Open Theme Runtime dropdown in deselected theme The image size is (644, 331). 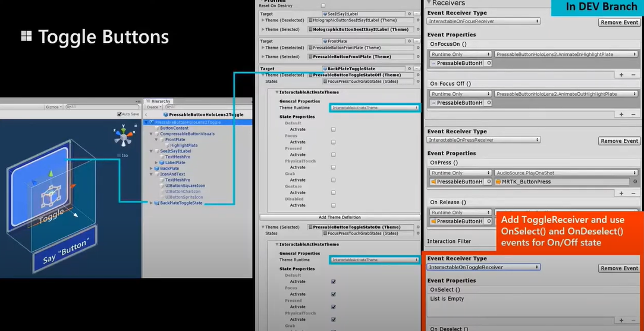click(x=375, y=108)
